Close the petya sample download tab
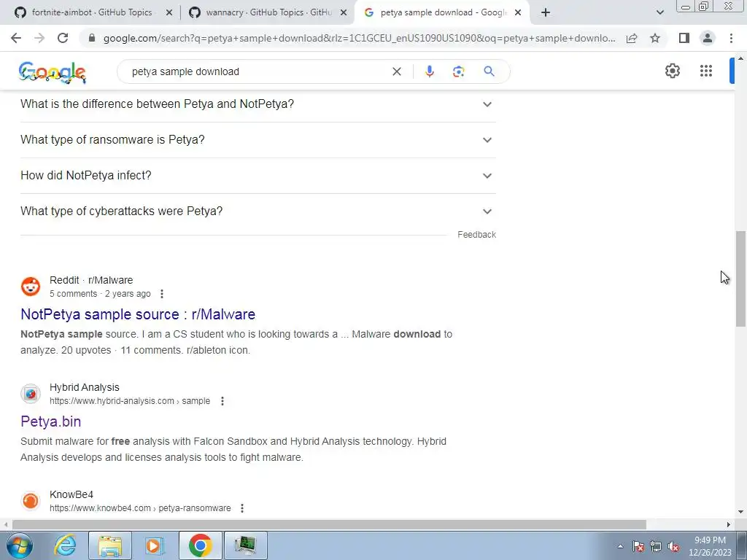747x560 pixels. tap(518, 12)
